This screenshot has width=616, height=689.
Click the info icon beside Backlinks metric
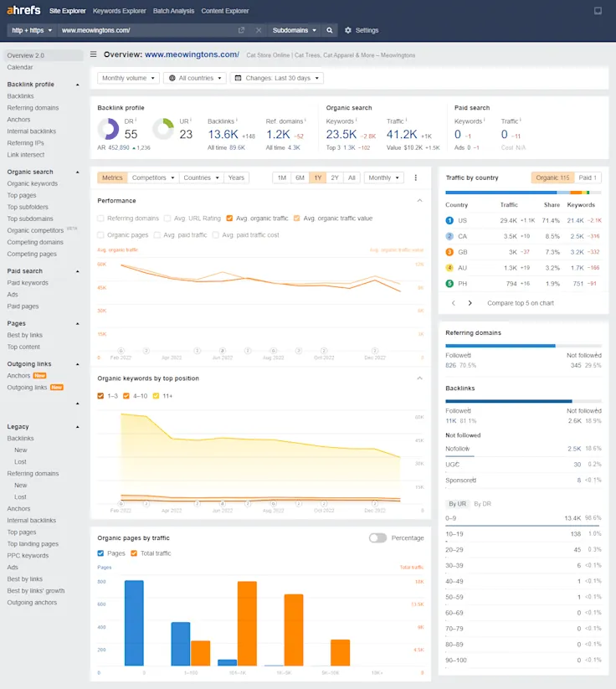pos(237,120)
